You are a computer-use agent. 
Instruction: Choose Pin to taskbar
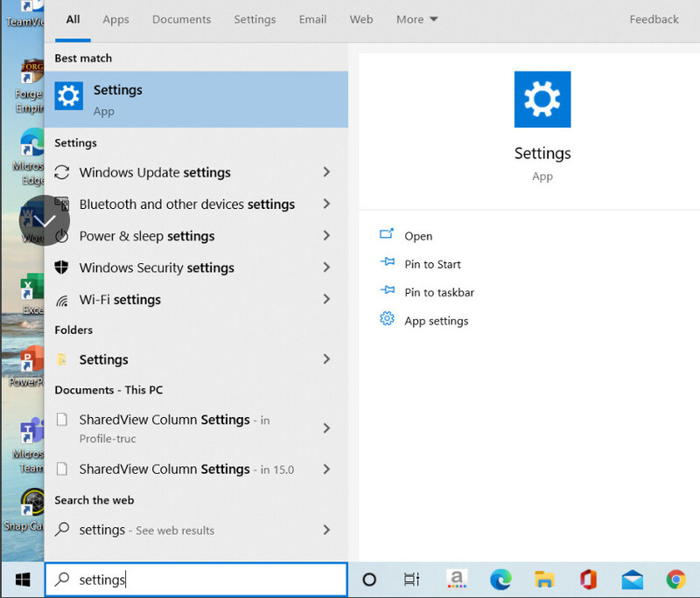coord(439,293)
